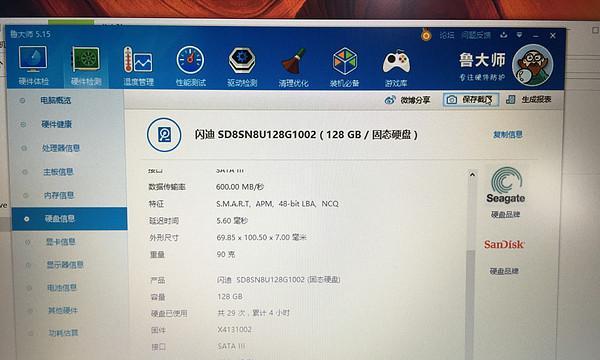Select 主板信息 in sidebar
Viewport: 600px width, 360px height.
coord(58,172)
